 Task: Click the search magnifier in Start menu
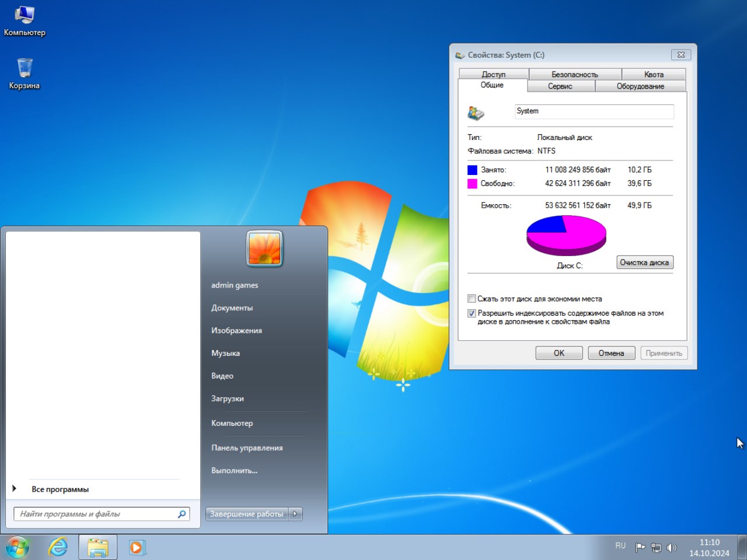(x=182, y=514)
